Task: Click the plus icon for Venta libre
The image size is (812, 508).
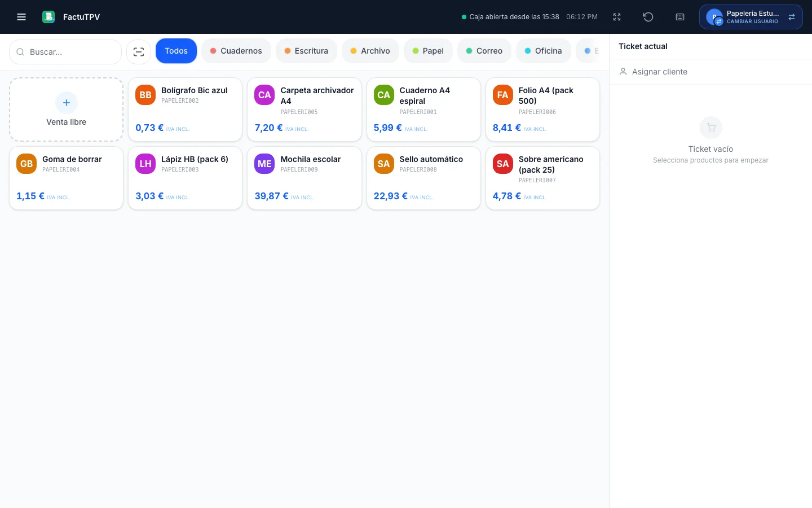Action: click(x=67, y=103)
